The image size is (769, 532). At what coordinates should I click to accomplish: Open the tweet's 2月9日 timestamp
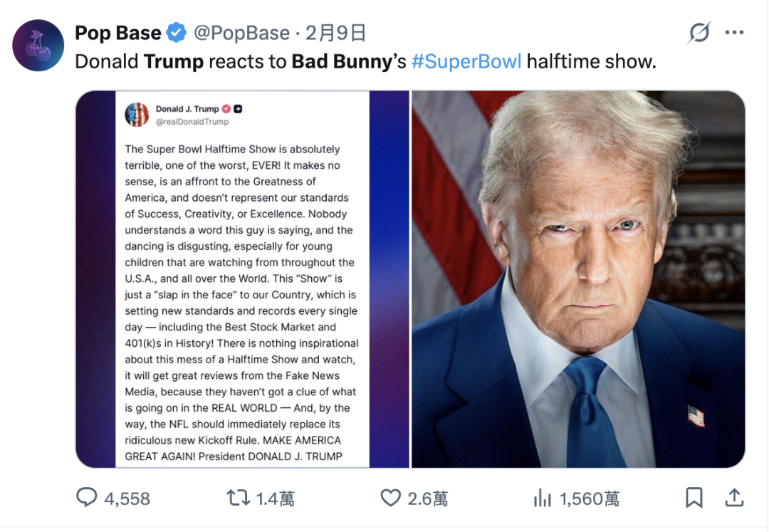click(335, 33)
